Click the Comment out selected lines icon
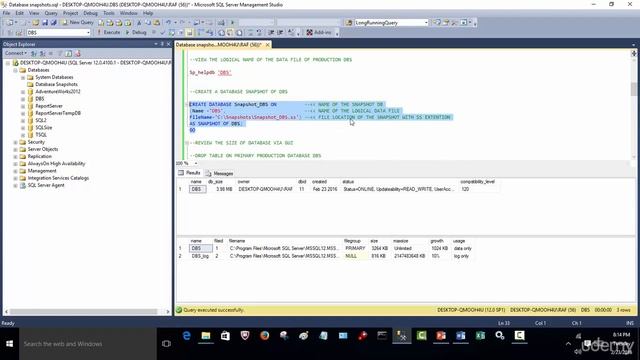 pos(251,32)
